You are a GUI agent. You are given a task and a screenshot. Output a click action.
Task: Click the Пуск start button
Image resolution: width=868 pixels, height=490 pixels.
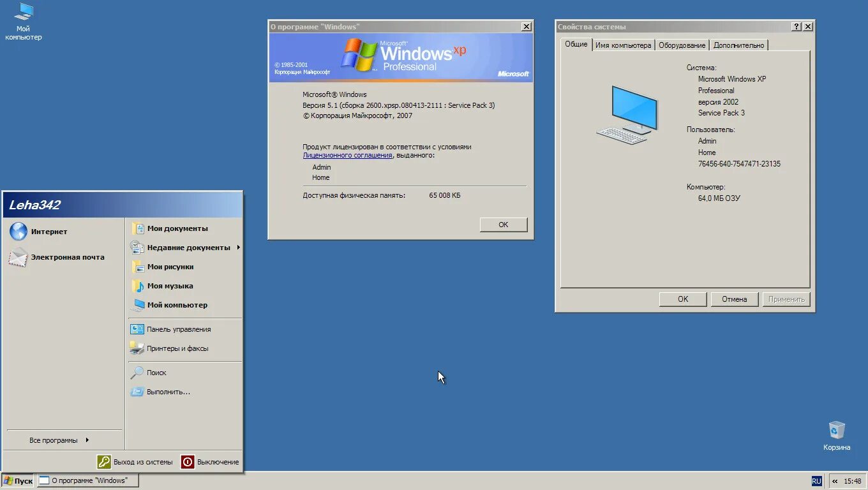point(18,481)
